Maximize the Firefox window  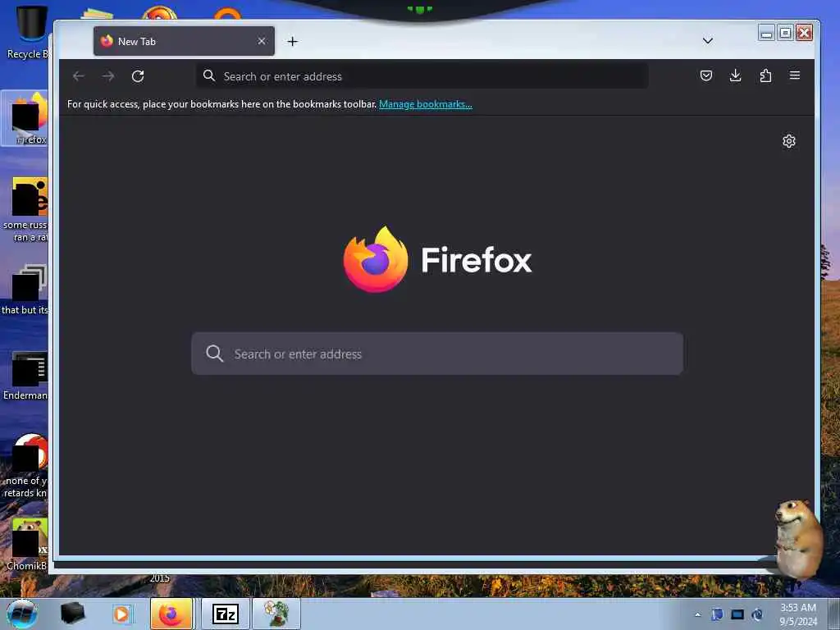[785, 33]
